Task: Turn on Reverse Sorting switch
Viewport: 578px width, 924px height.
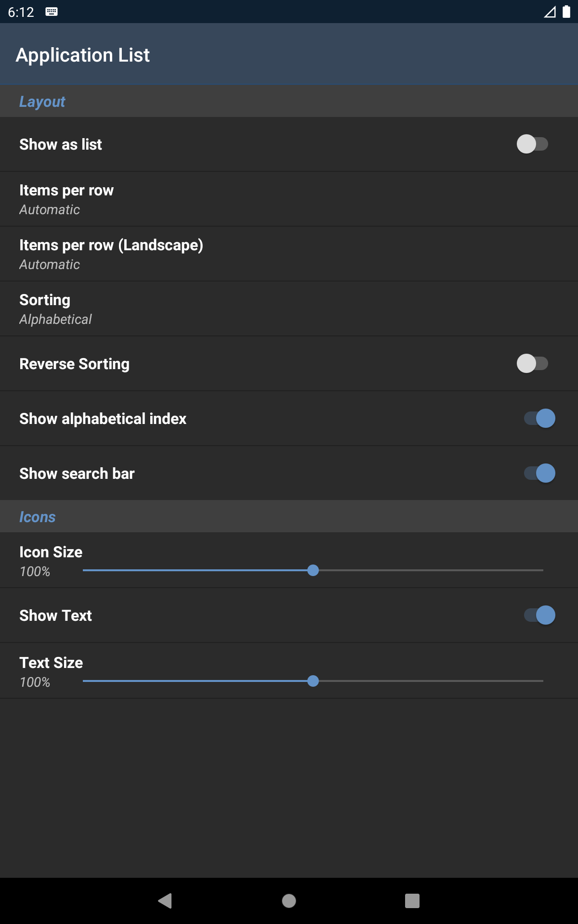Action: click(532, 363)
